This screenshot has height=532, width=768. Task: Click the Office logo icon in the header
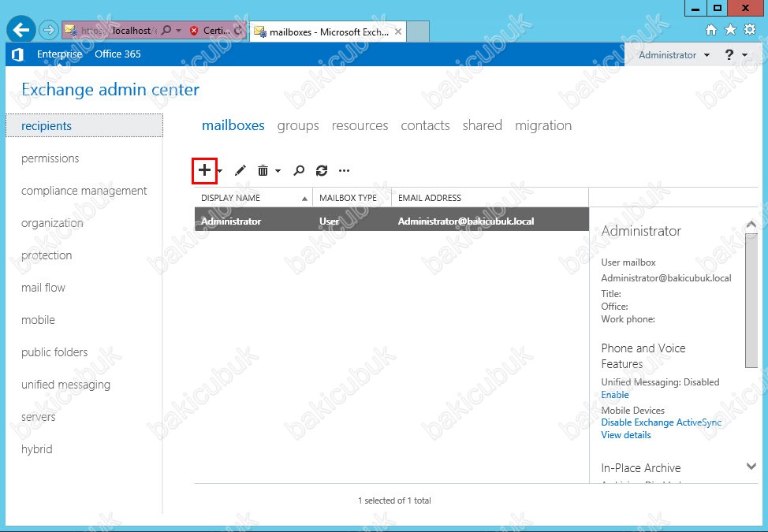pyautogui.click(x=17, y=54)
